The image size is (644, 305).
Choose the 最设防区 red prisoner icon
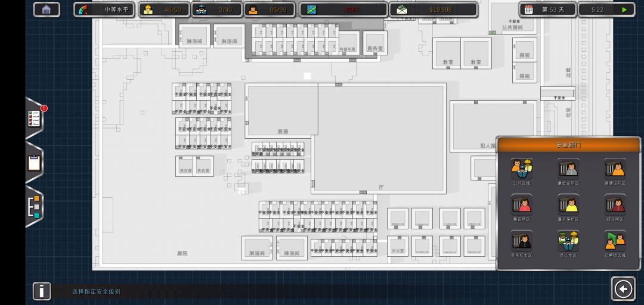point(522,204)
